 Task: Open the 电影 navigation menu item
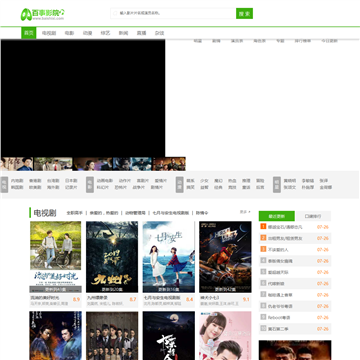tap(69, 33)
